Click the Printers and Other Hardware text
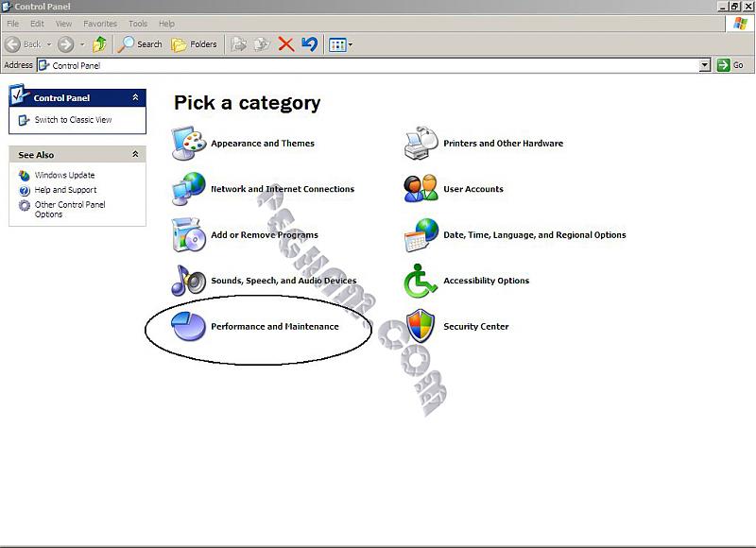 pos(504,144)
